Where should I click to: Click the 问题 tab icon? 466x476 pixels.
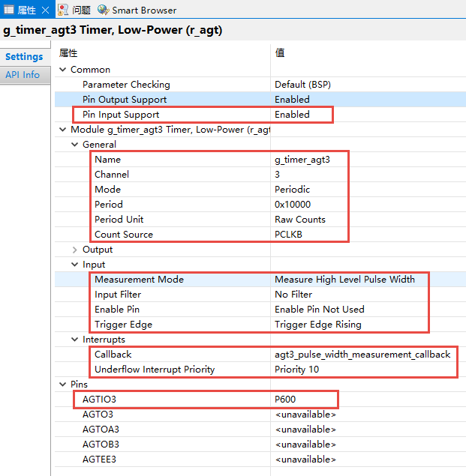63,10
